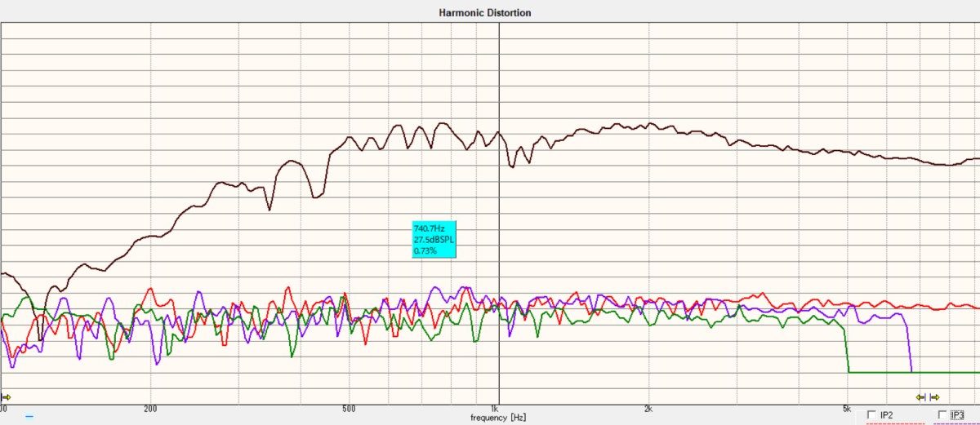Image resolution: width=980 pixels, height=425 pixels.
Task: Click the 5k frequency axis label
Action: click(x=847, y=407)
